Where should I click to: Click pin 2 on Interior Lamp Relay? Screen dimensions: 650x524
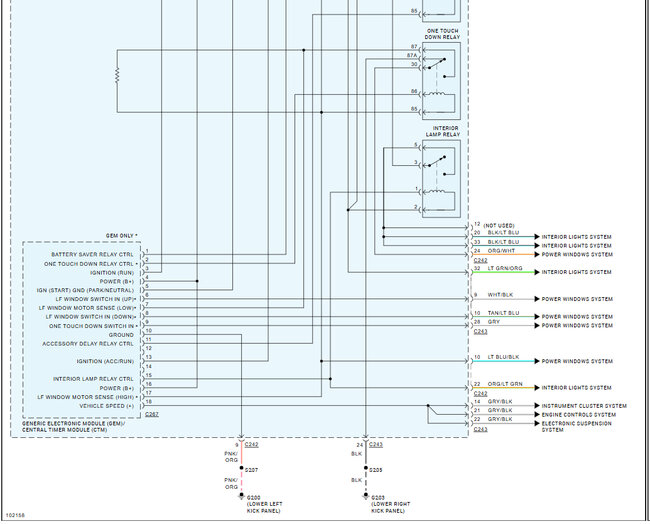[416, 207]
